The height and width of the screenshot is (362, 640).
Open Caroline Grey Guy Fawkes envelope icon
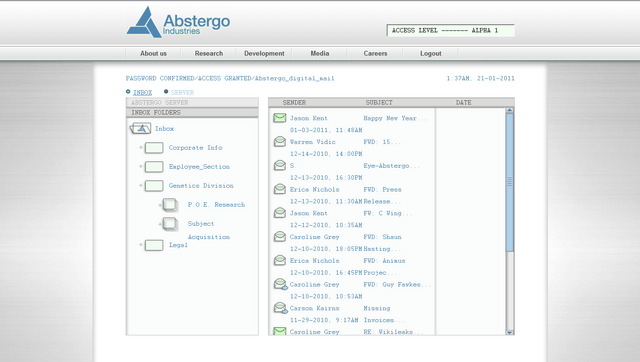tap(280, 284)
